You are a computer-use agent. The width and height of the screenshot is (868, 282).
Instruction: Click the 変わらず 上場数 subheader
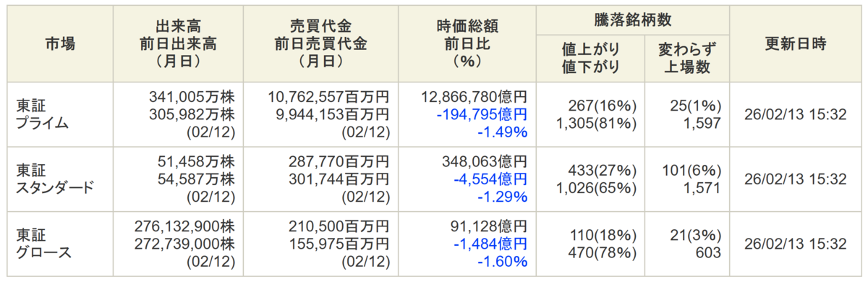point(687,59)
